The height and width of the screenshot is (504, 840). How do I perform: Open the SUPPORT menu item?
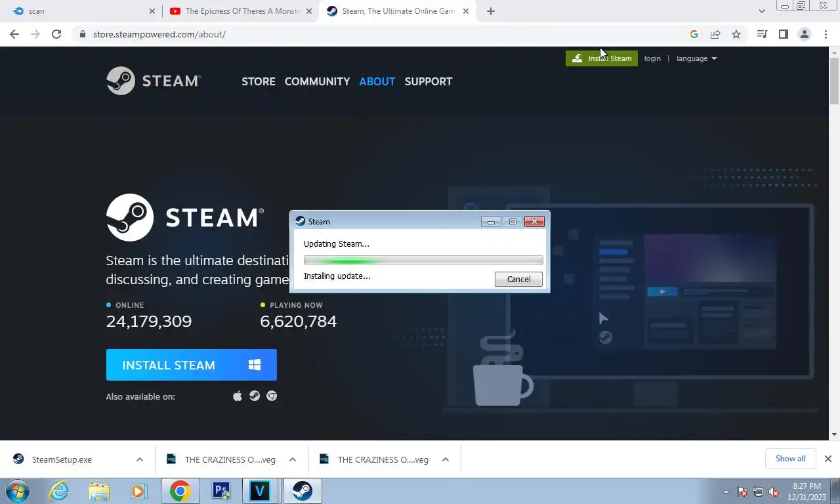pos(429,81)
